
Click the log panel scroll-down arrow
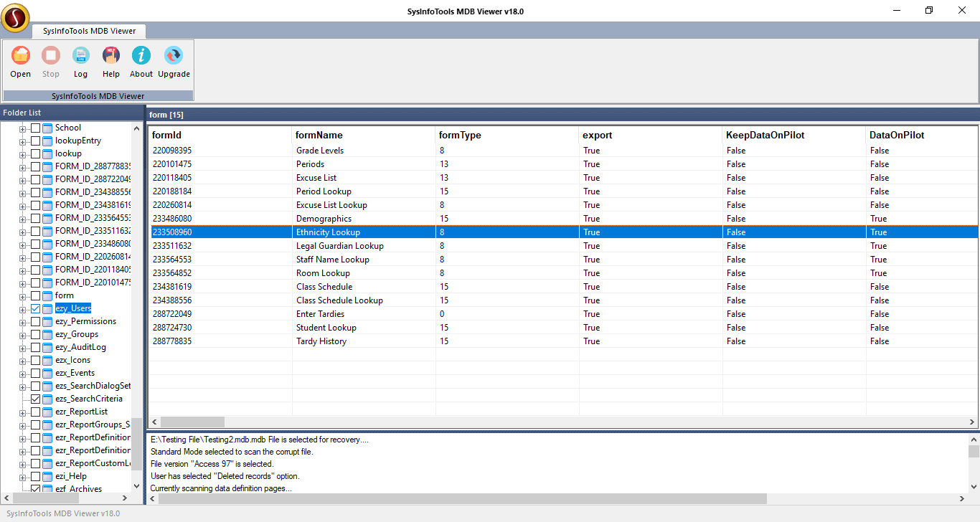coord(974,486)
